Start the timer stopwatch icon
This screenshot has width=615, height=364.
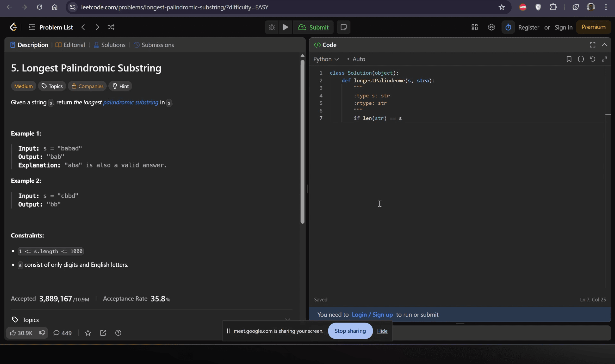pyautogui.click(x=508, y=27)
